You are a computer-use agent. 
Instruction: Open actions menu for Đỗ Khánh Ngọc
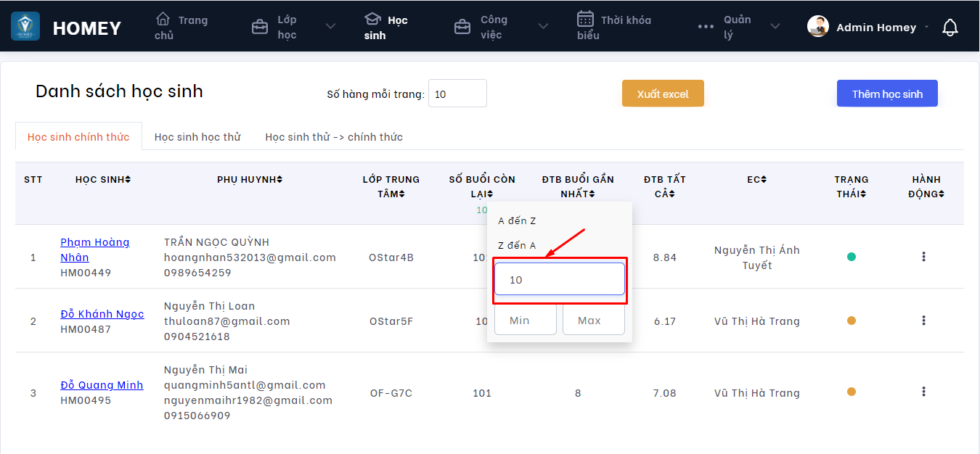click(923, 321)
